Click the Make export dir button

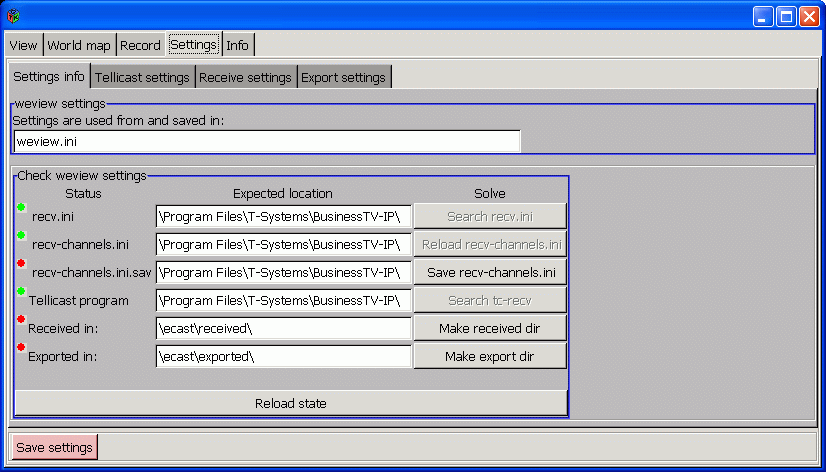click(490, 356)
